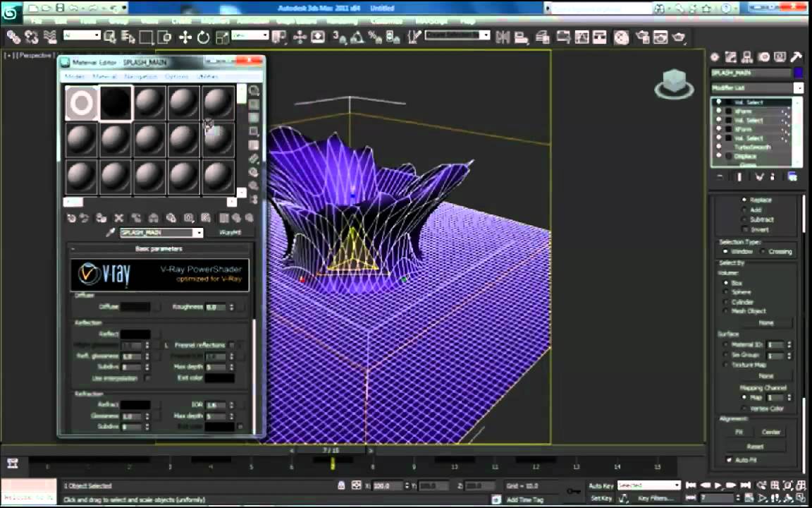
Task: Click the Get Material icon
Action: click(71, 218)
